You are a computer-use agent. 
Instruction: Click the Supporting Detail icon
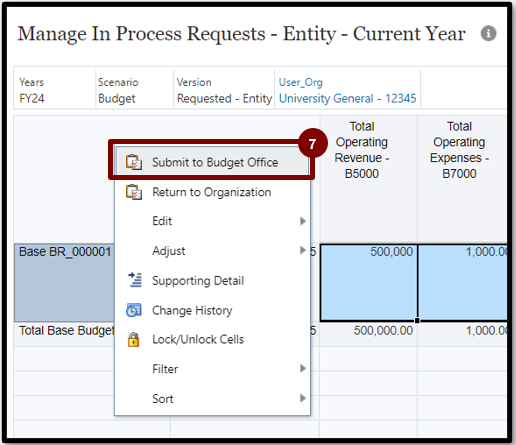pos(135,280)
